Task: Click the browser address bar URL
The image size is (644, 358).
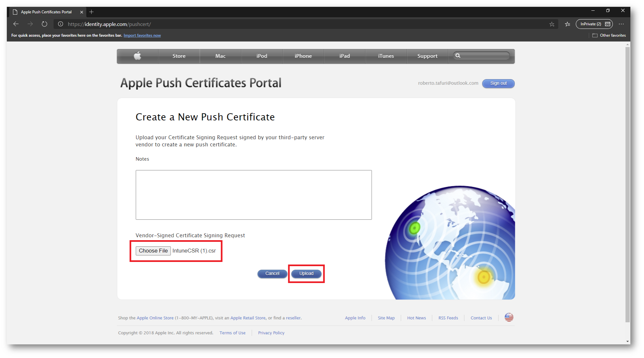Action: click(109, 24)
